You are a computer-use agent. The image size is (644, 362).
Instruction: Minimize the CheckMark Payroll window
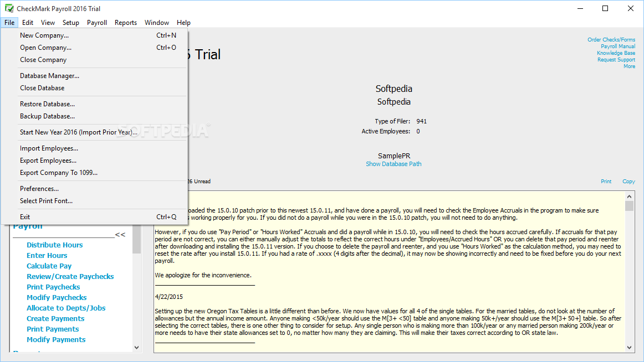580,9
